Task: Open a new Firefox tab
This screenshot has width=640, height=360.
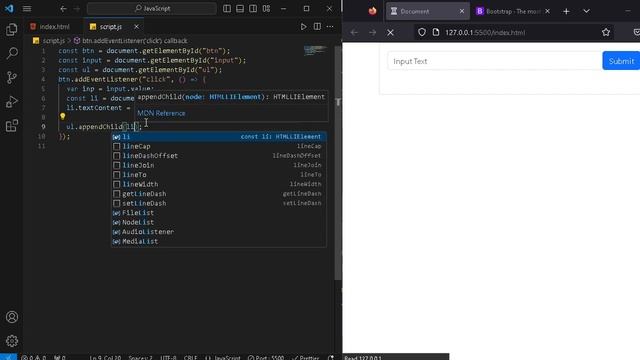Action: coord(566,11)
